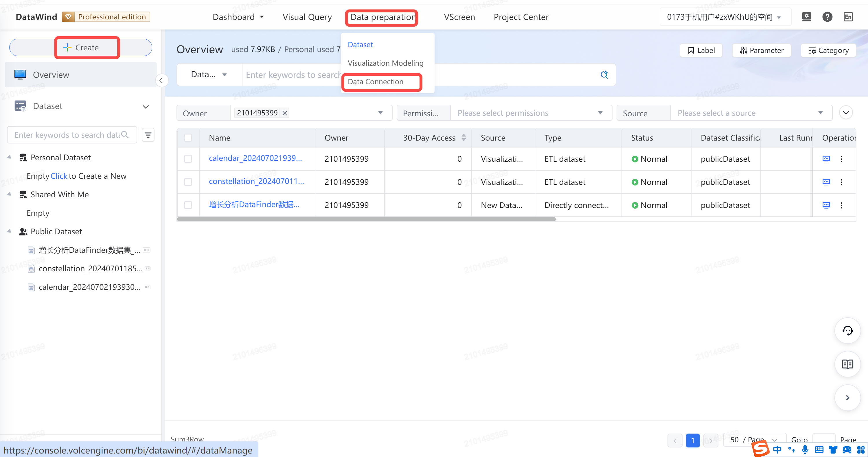The height and width of the screenshot is (457, 868).
Task: Open the Data... search type dropdown
Action: pyautogui.click(x=209, y=74)
